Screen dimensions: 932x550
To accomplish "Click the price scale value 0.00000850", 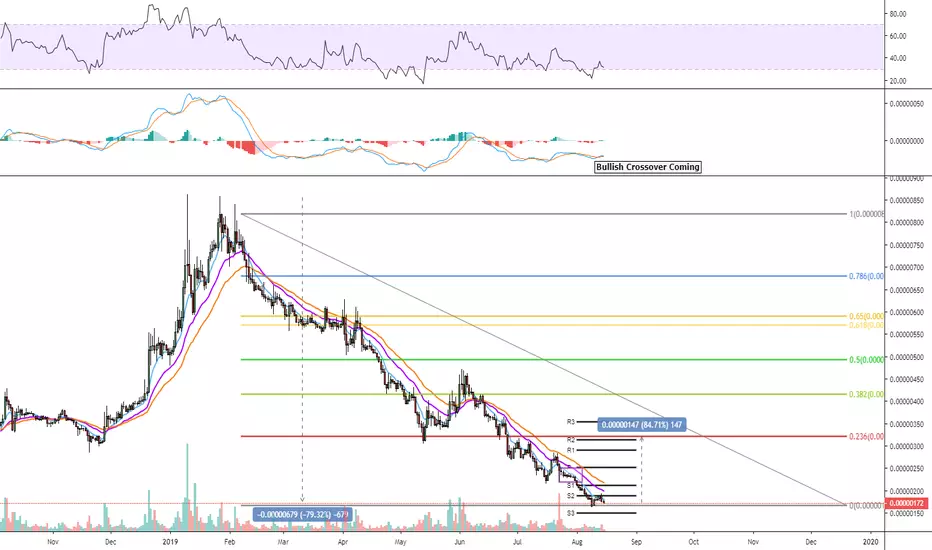I will [x=906, y=200].
